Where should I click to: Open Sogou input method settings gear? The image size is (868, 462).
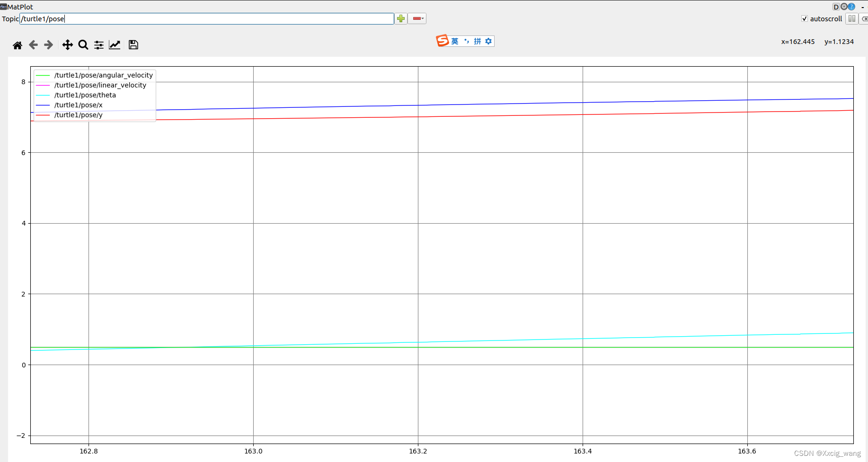(x=488, y=41)
